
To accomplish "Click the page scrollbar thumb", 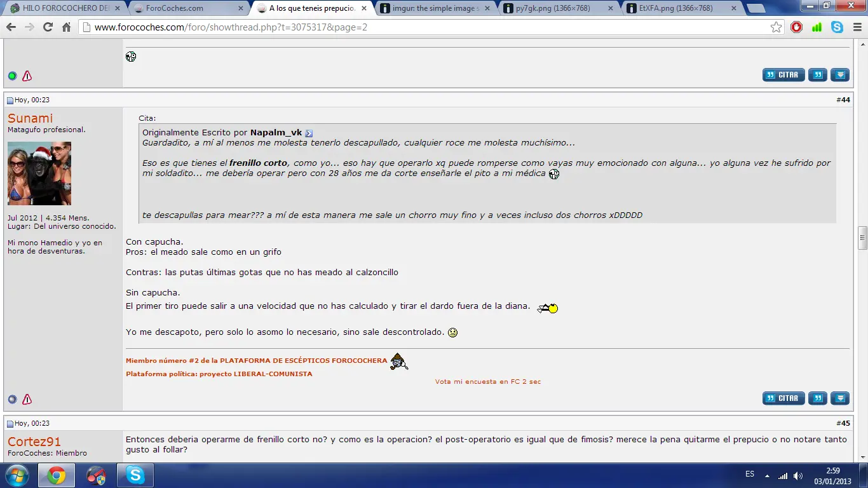I will (x=862, y=237).
